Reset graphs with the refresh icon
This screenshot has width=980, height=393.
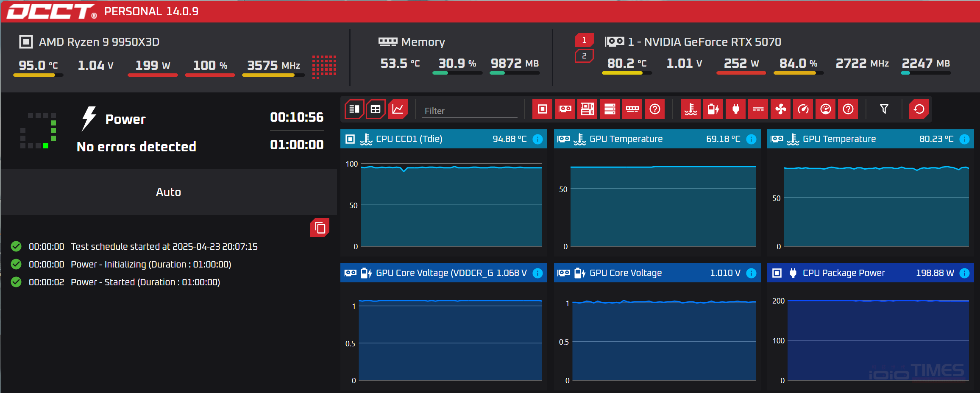pos(919,109)
